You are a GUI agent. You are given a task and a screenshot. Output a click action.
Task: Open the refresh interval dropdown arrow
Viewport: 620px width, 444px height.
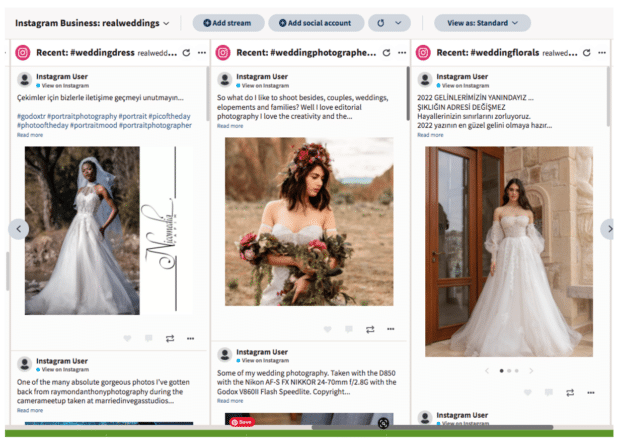pyautogui.click(x=399, y=22)
